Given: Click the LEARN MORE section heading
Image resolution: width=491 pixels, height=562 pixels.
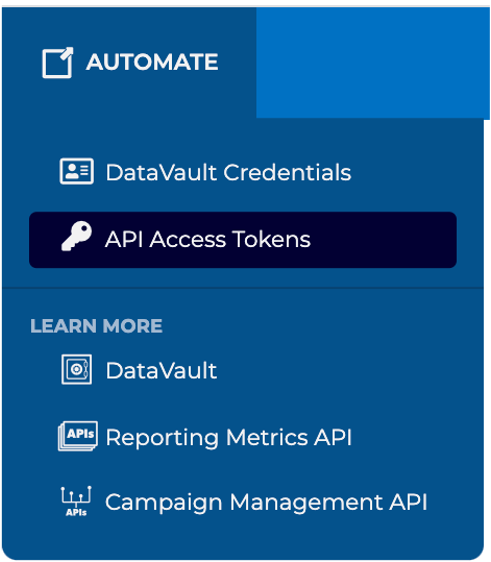Looking at the screenshot, I should point(96,326).
